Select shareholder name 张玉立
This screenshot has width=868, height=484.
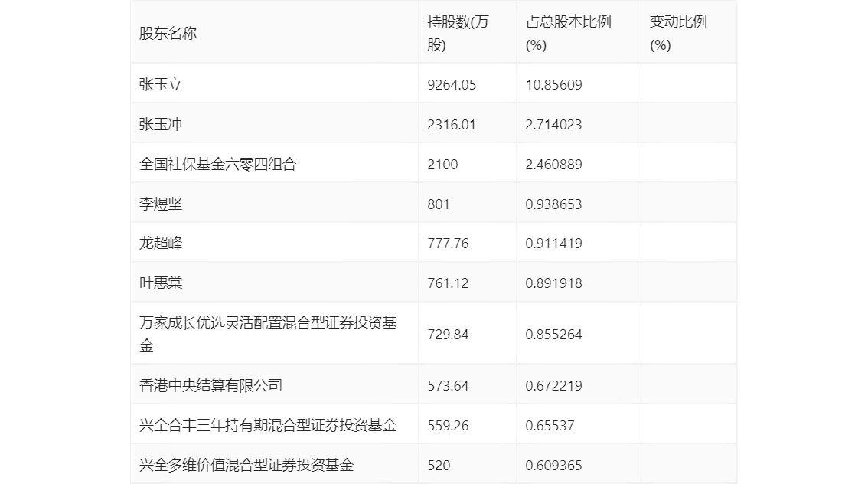(x=161, y=85)
